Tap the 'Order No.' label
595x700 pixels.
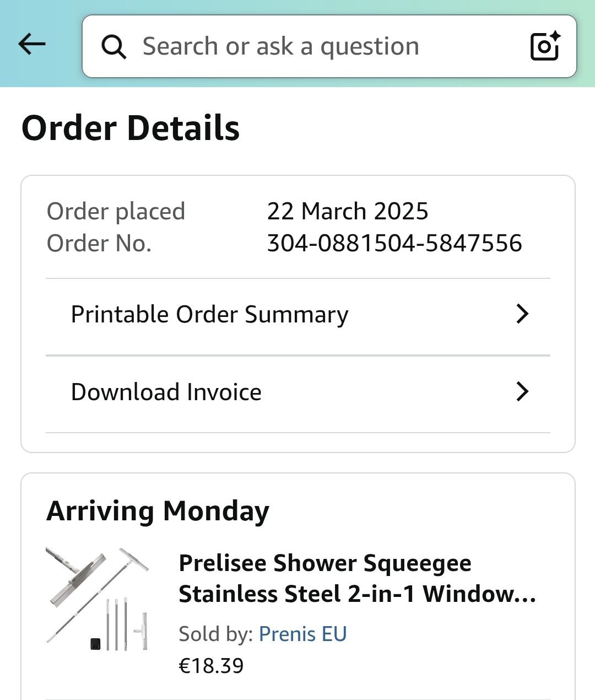(x=99, y=243)
